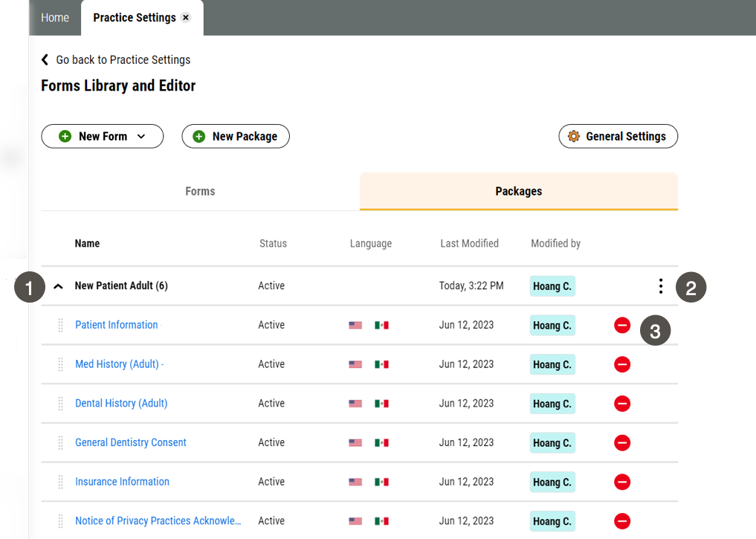Click the Mexico flag for Notice of Privacy Practices
Image resolution: width=756 pixels, height=539 pixels.
pyautogui.click(x=381, y=520)
